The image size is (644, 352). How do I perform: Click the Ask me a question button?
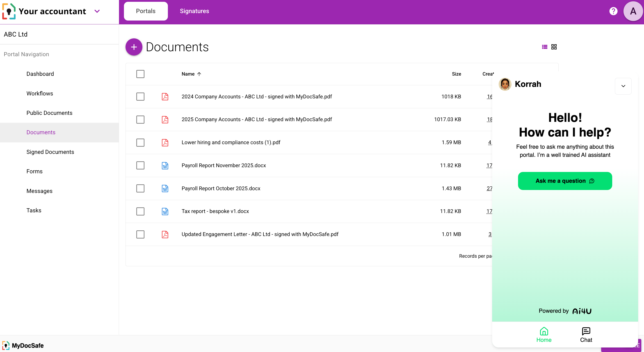point(565,181)
